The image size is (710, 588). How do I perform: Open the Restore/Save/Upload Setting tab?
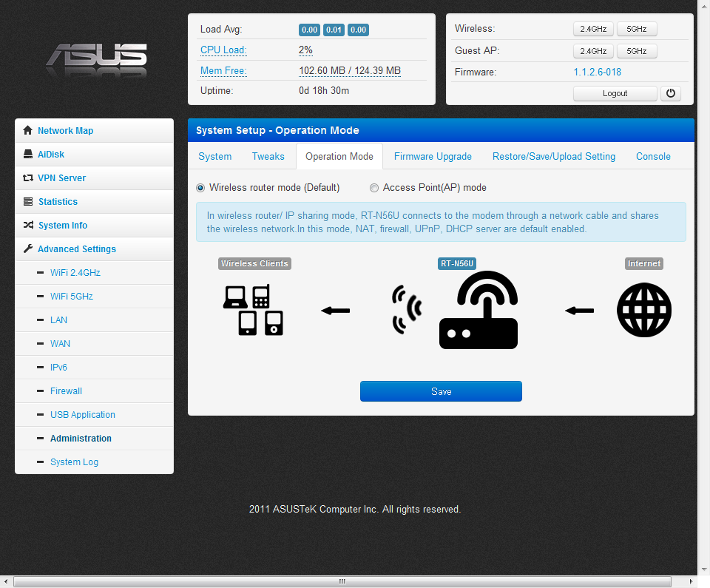(553, 157)
